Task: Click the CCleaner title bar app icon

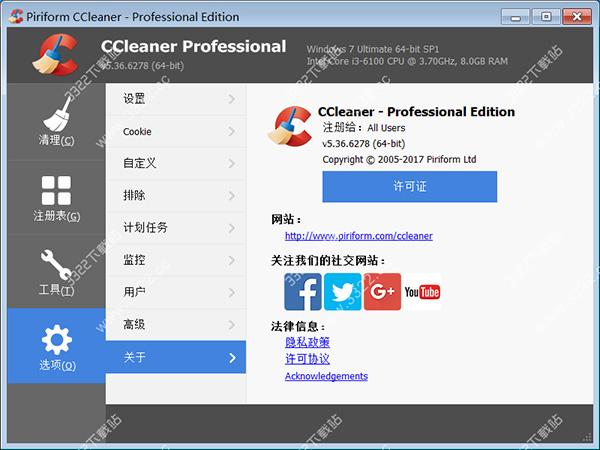Action: point(16,16)
